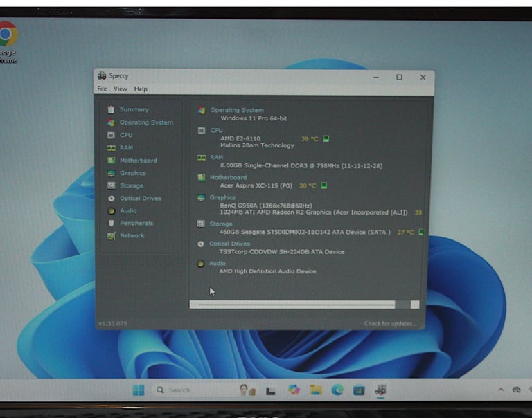Open Summary section in sidebar
This screenshot has height=418, width=532.
(134, 109)
